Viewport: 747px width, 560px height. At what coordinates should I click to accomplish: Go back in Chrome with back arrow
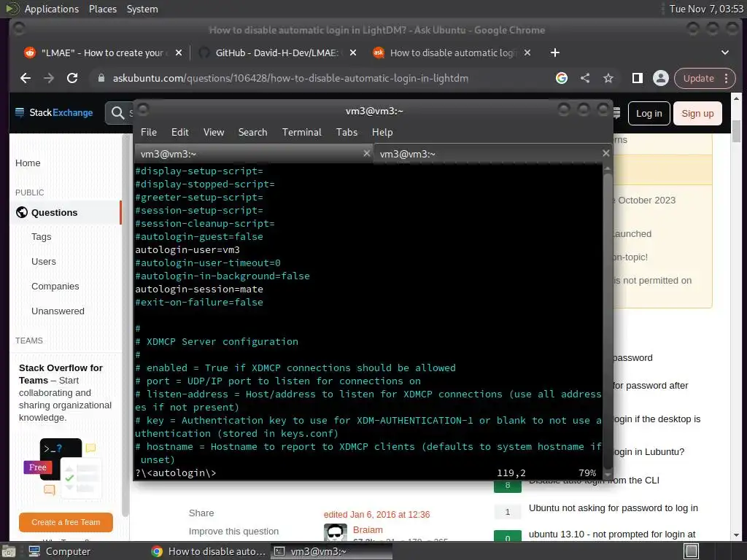click(x=26, y=78)
